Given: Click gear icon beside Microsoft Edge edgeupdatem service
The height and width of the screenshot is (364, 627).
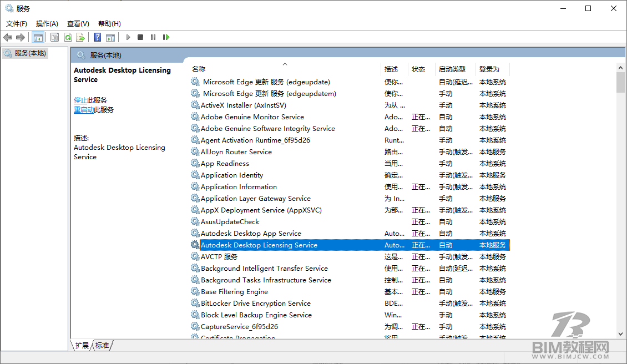Looking at the screenshot, I should click(x=195, y=93).
